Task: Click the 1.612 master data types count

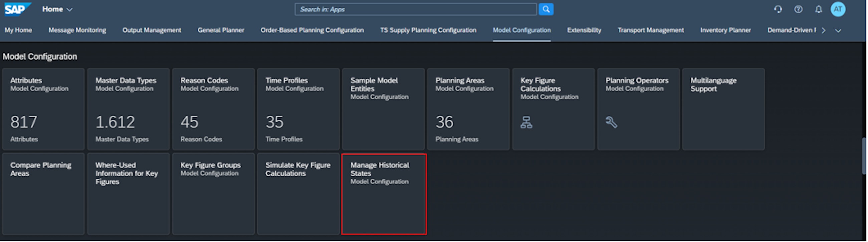Action: coord(115,122)
